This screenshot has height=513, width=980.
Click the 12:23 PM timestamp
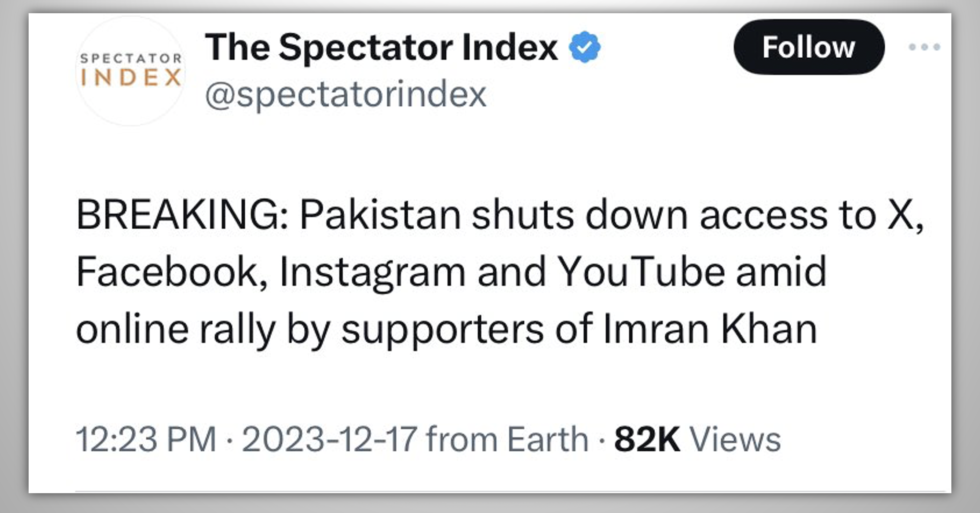click(146, 440)
